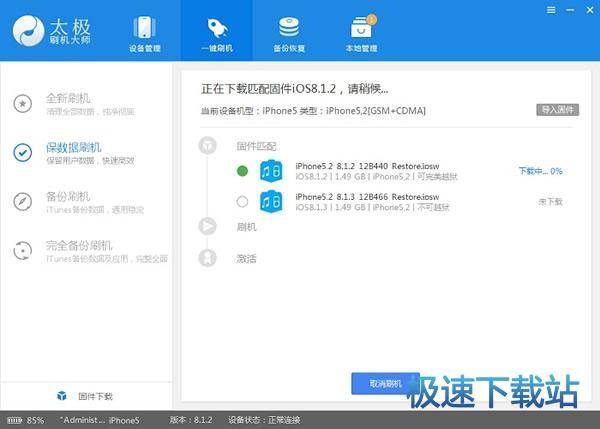Click the 刷机 step icon
Screen dimensions: 600x429
click(x=207, y=226)
